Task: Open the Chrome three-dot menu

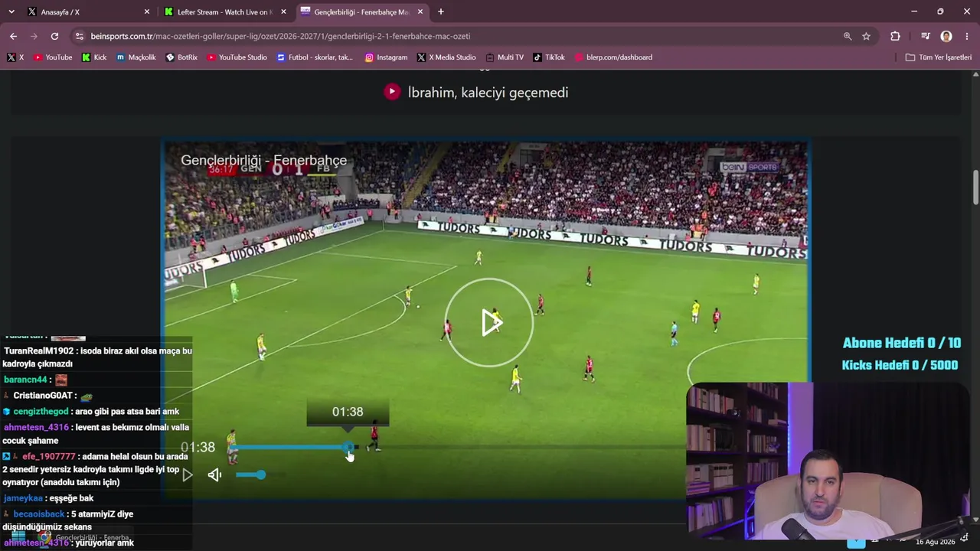Action: 968,36
